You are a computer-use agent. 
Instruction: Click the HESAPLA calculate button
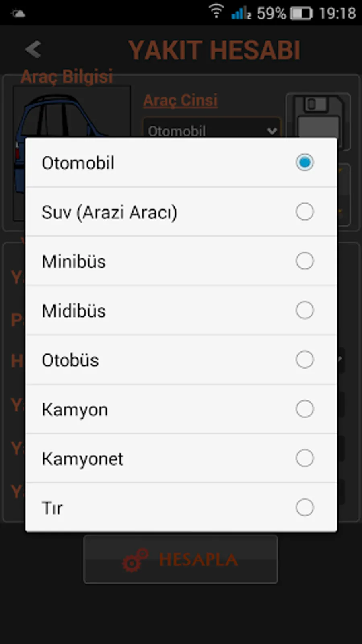(x=181, y=559)
